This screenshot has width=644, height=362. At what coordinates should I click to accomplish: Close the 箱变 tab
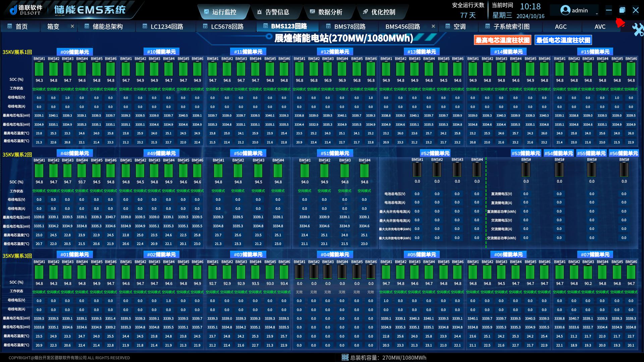click(72, 26)
